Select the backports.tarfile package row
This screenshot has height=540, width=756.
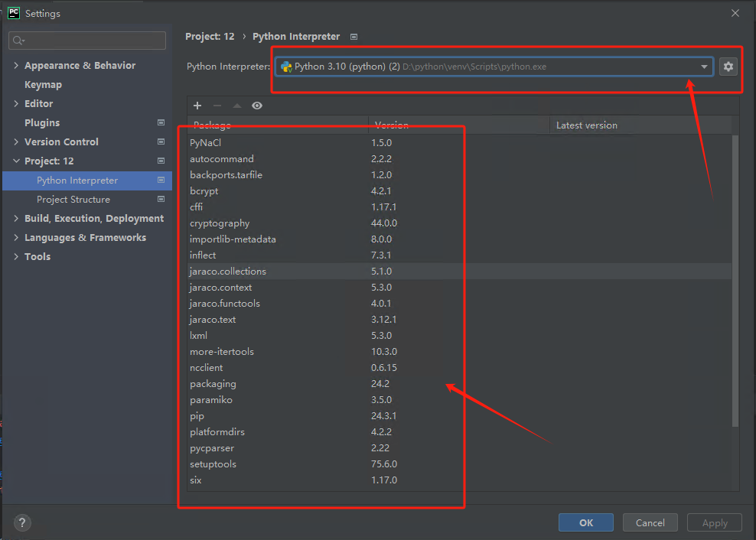point(459,174)
